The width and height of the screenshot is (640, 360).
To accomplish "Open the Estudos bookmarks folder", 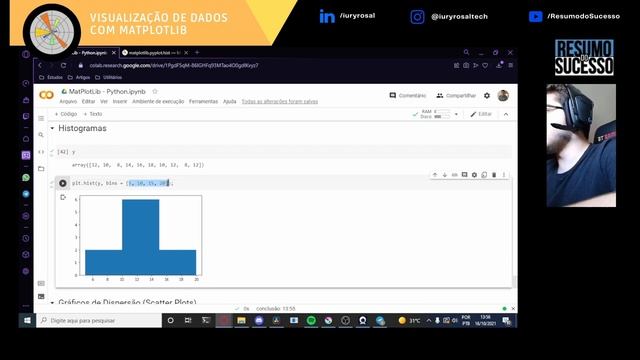I will click(x=51, y=77).
